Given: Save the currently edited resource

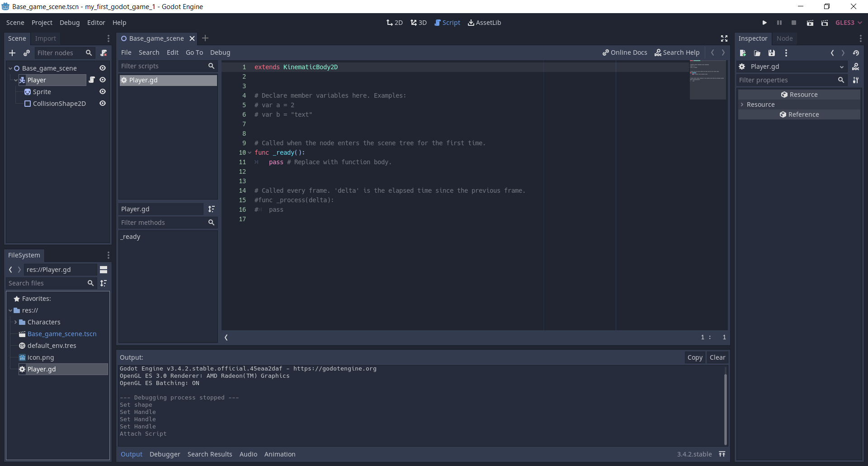Looking at the screenshot, I should click(x=772, y=53).
